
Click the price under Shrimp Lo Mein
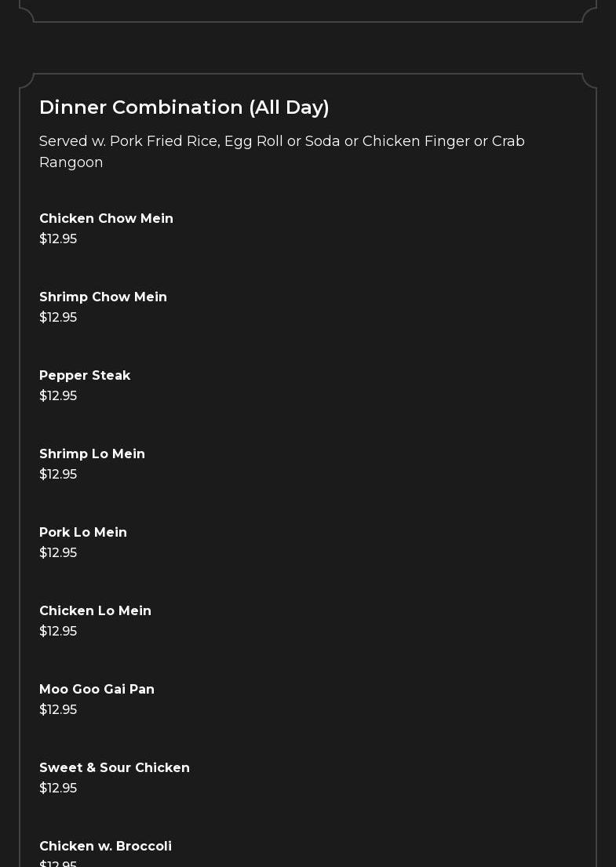click(58, 474)
